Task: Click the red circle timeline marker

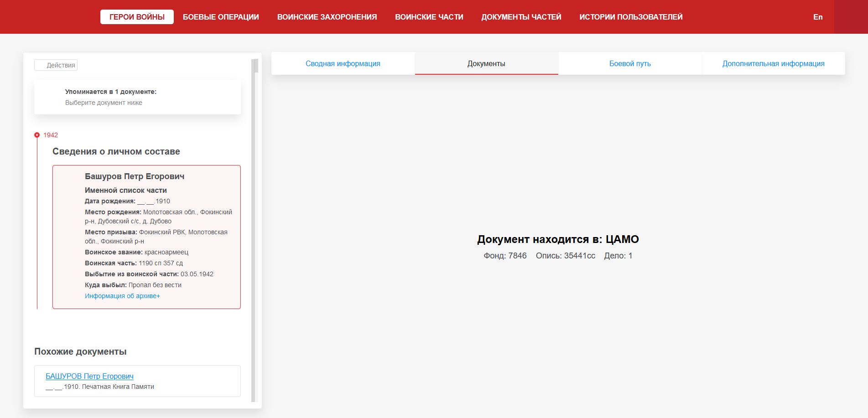Action: [37, 135]
